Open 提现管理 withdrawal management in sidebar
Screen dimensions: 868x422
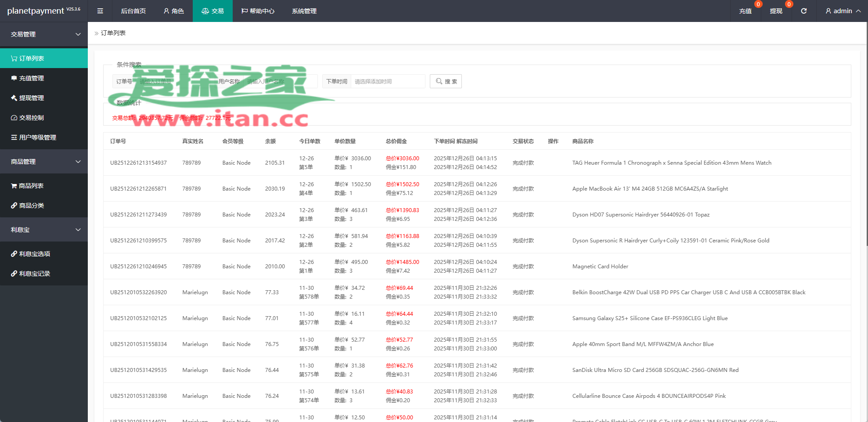tap(32, 98)
